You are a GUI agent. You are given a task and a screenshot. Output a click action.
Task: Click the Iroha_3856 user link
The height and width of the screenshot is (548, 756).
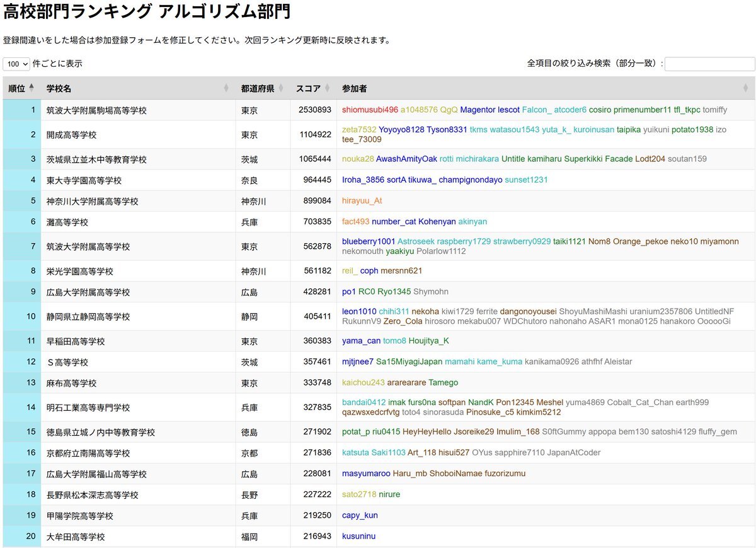coord(363,180)
